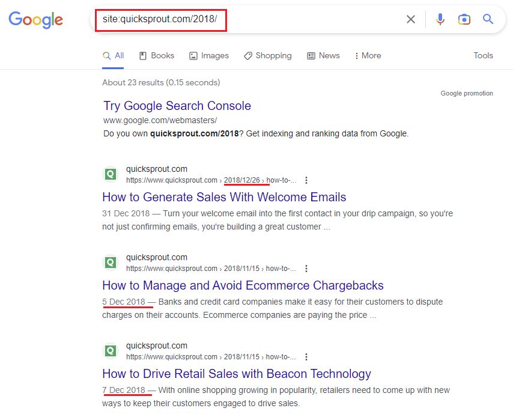The height and width of the screenshot is (420, 513).
Task: Switch to the Images tab
Action: (209, 55)
